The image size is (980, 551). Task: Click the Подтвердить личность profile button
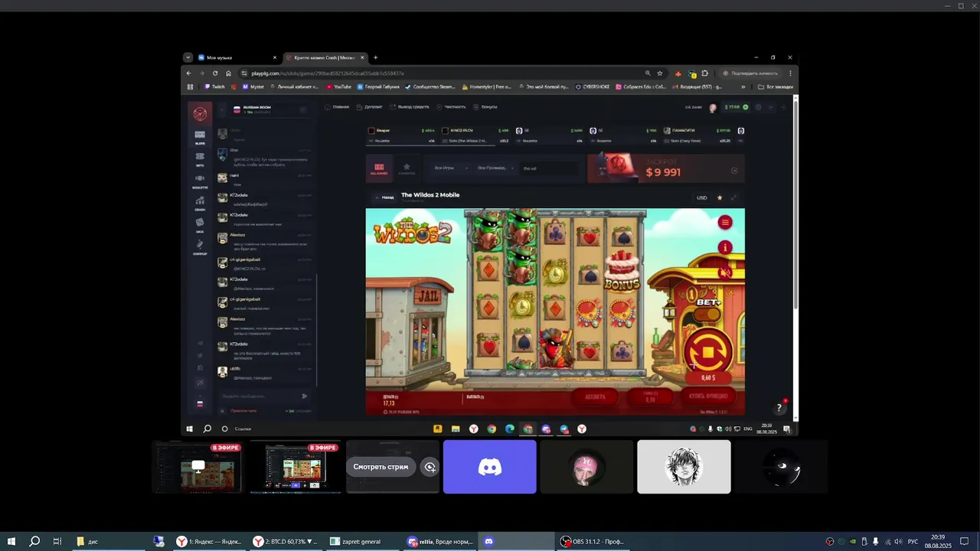point(750,73)
